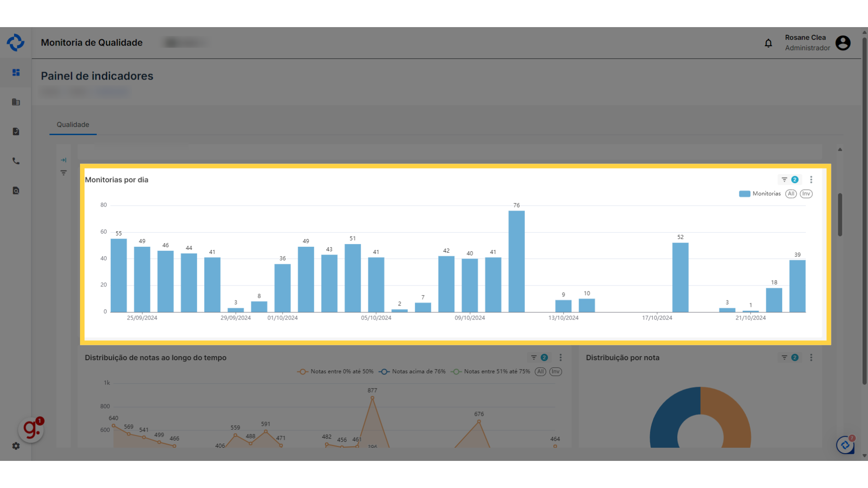Click the bar labeled 51
This screenshot has width=868, height=488.
(x=353, y=278)
